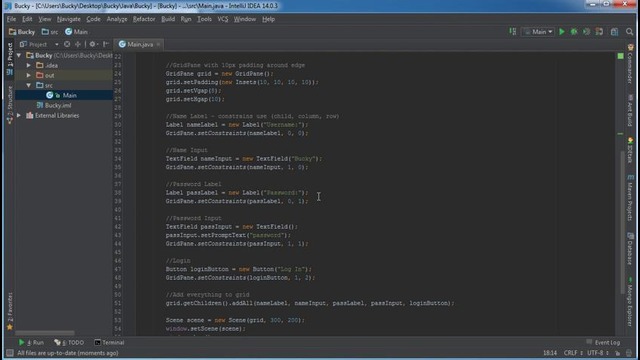Change CRLF line separator in status bar
640x360 pixels.
click(573, 353)
